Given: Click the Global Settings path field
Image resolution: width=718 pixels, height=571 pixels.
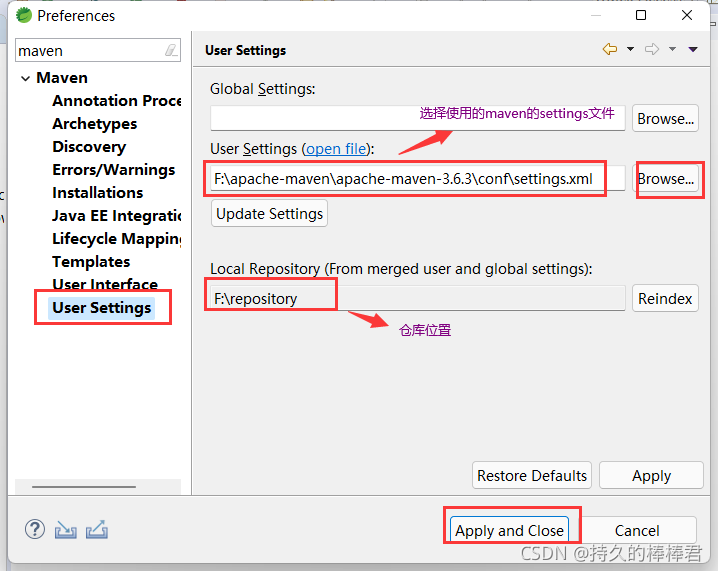Looking at the screenshot, I should 418,118.
